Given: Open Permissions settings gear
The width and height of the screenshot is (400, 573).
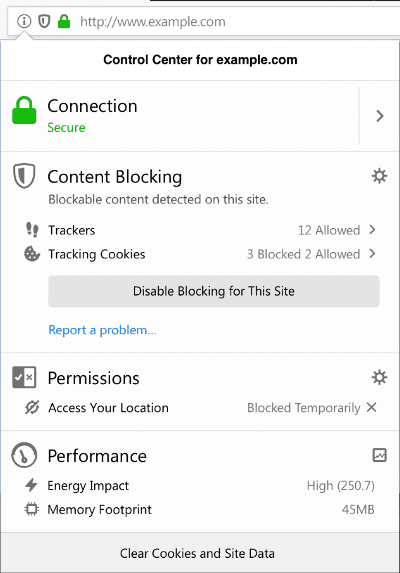Looking at the screenshot, I should pos(379,377).
